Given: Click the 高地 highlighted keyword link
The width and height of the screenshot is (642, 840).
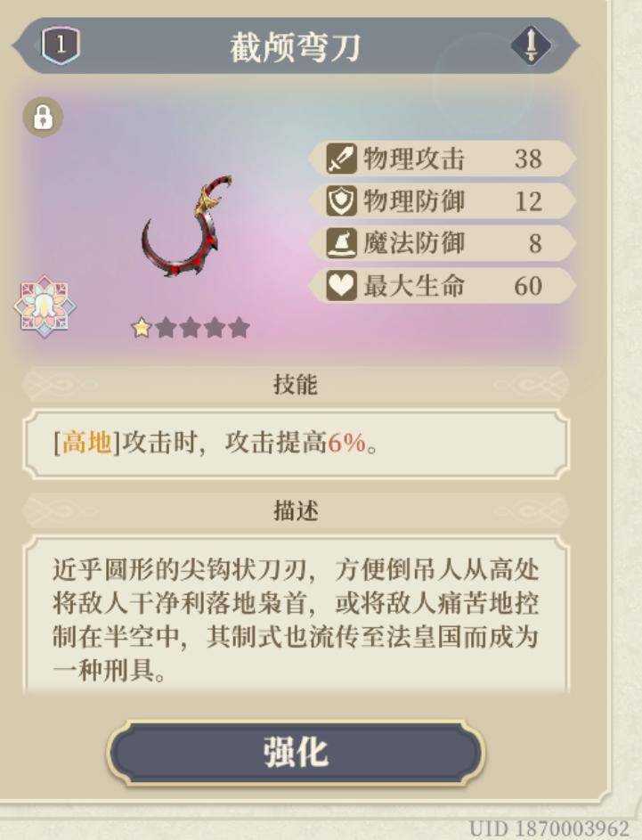Looking at the screenshot, I should (86, 443).
